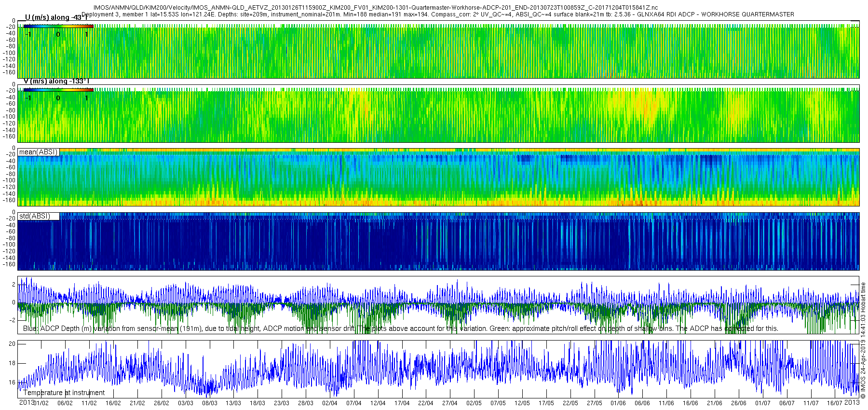Click the U velocity colorbar
The width and height of the screenshot is (868, 410).
tap(58, 26)
